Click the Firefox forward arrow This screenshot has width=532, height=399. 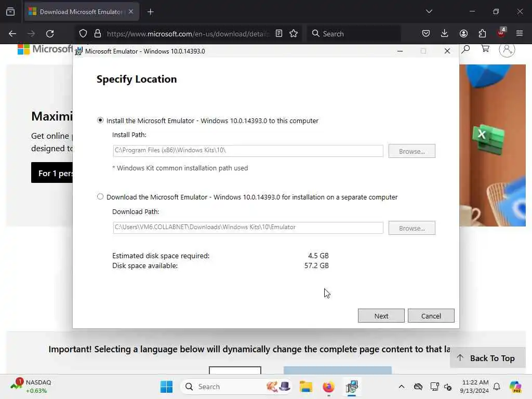click(x=31, y=34)
